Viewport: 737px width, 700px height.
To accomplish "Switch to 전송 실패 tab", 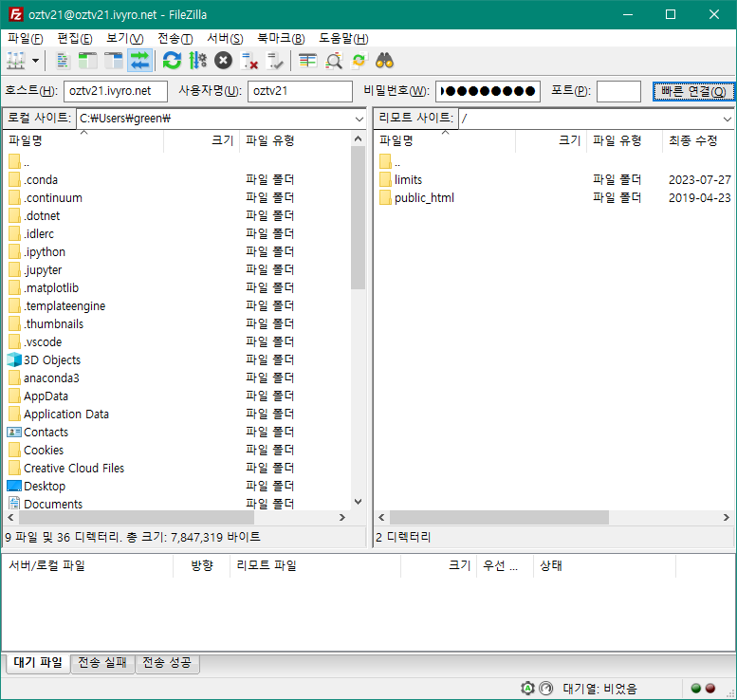I will coord(102,663).
